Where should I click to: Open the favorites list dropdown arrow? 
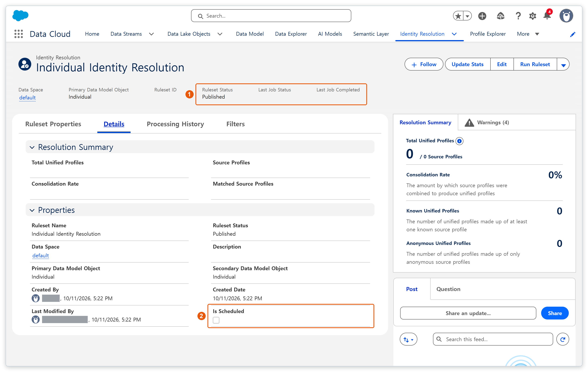pyautogui.click(x=467, y=16)
